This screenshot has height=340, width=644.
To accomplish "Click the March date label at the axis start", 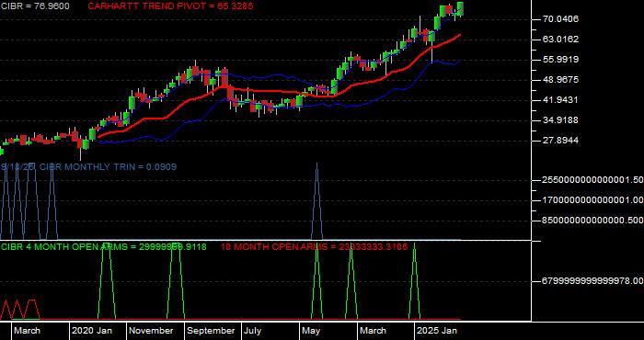I will click(x=27, y=331).
